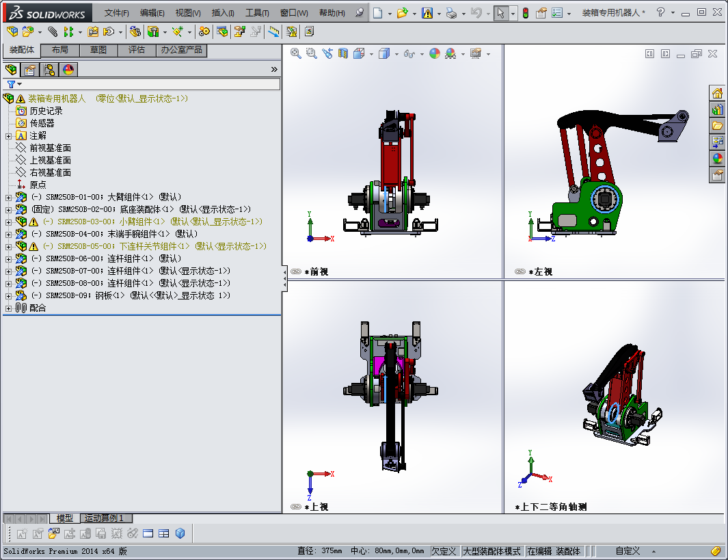This screenshot has width=728, height=560.
Task: Open the 视图(V) menu
Action: tap(188, 13)
